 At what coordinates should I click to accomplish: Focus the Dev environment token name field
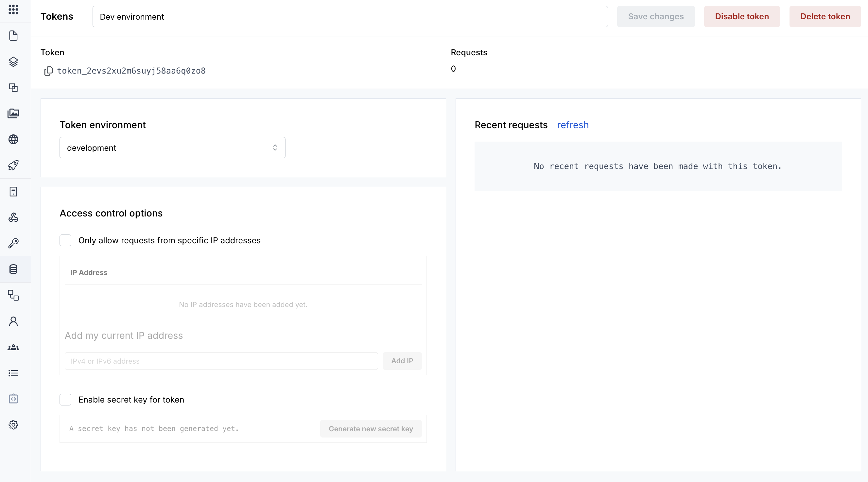click(x=350, y=16)
